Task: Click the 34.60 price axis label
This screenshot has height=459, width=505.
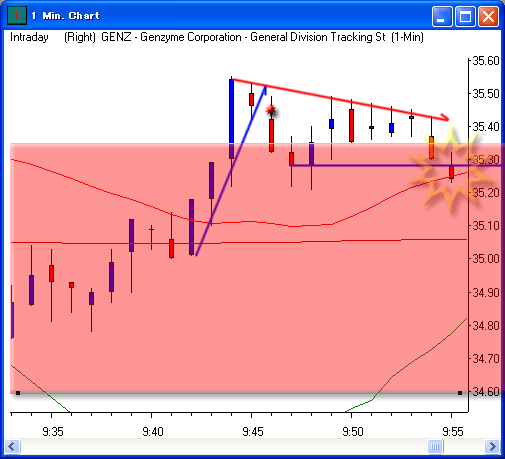Action: click(x=486, y=392)
